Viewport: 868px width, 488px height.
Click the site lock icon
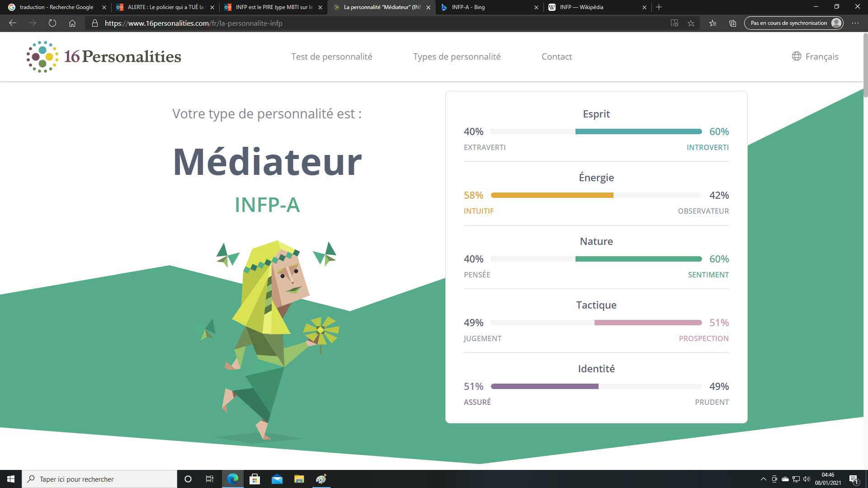[95, 23]
